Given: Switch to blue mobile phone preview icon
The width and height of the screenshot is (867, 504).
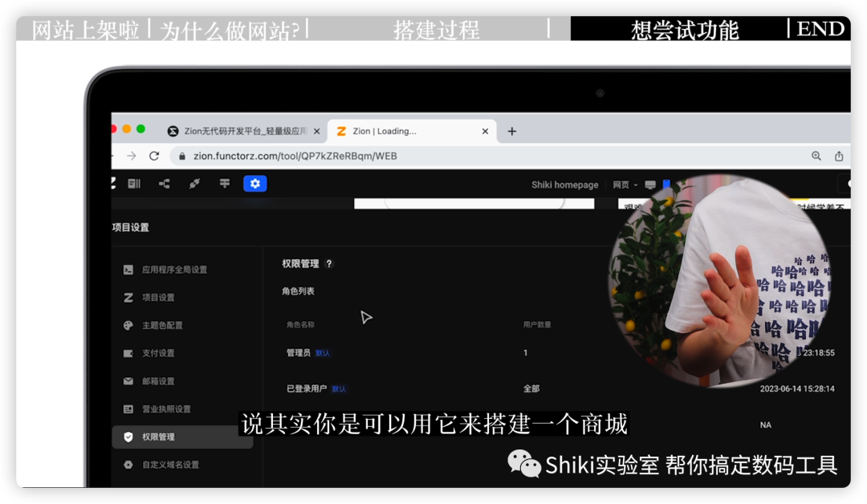Looking at the screenshot, I should coord(666,184).
